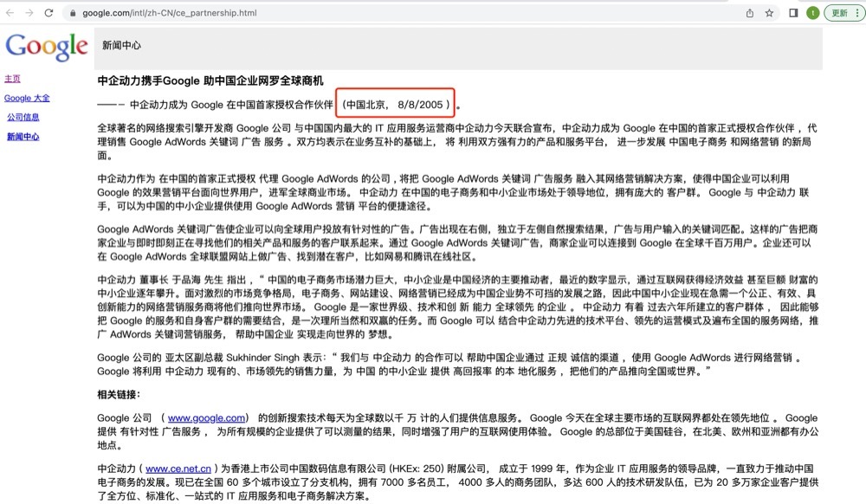
Task: Click the Google logo
Action: (x=47, y=47)
